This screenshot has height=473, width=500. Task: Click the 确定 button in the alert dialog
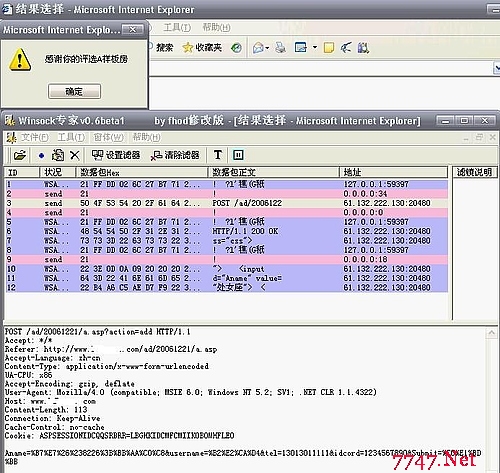coord(74,91)
